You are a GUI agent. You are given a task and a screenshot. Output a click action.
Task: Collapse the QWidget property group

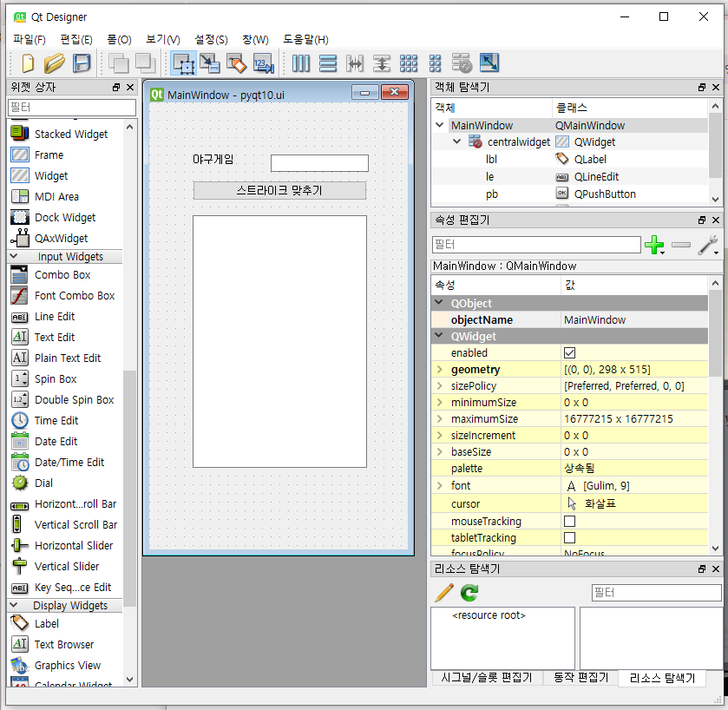439,335
